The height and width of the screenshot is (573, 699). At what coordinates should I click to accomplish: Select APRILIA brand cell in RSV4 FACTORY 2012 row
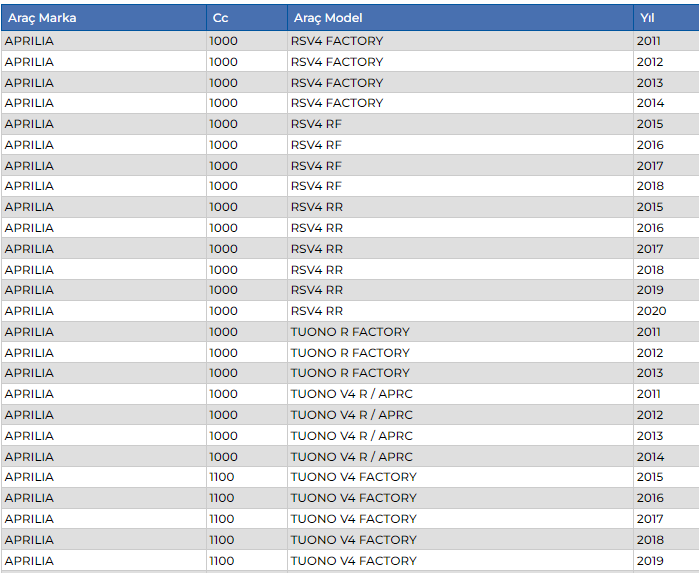point(29,62)
